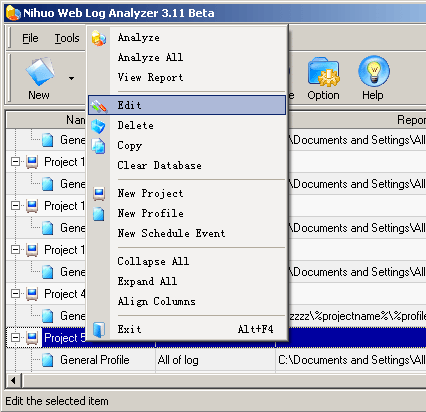Click the zzzz\%projectname% path cell
Image resolution: width=426 pixels, height=412 pixels.
pos(357,316)
